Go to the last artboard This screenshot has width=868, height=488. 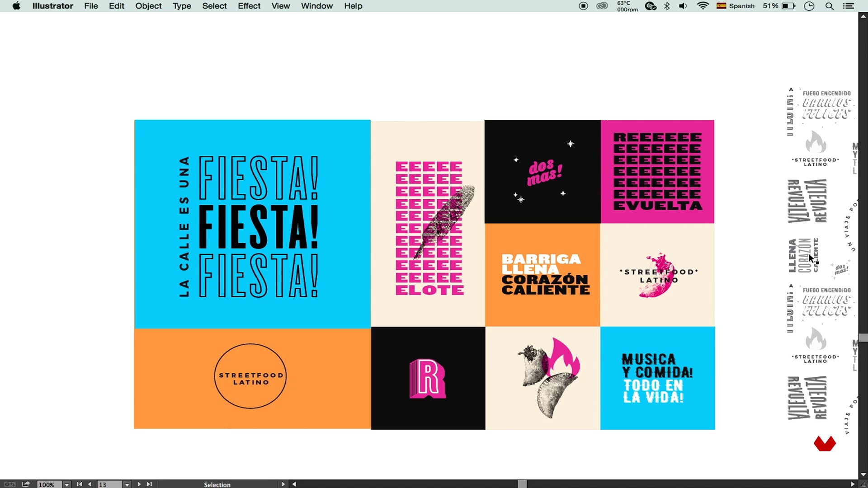(149, 484)
